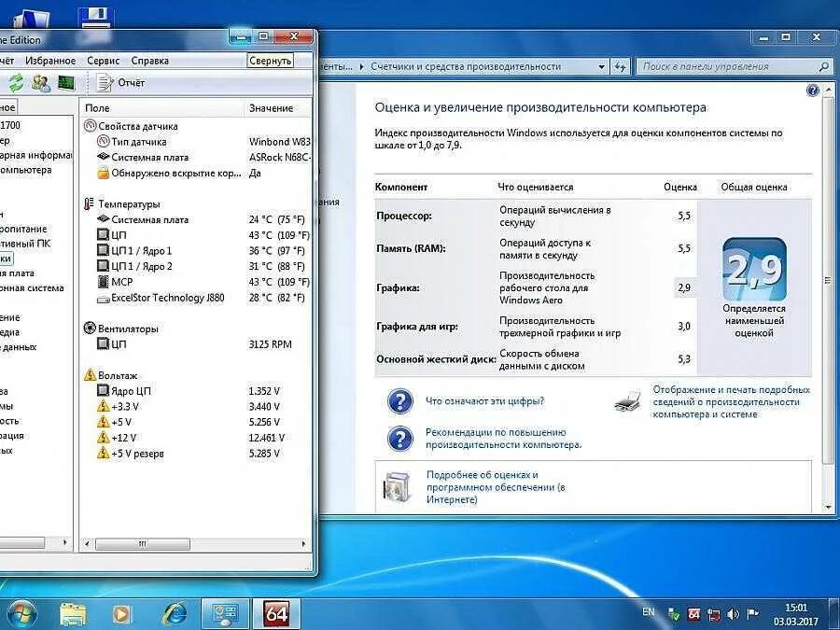Open Рекомендации по повышению производительности link
The width and height of the screenshot is (840, 630).
tap(504, 439)
